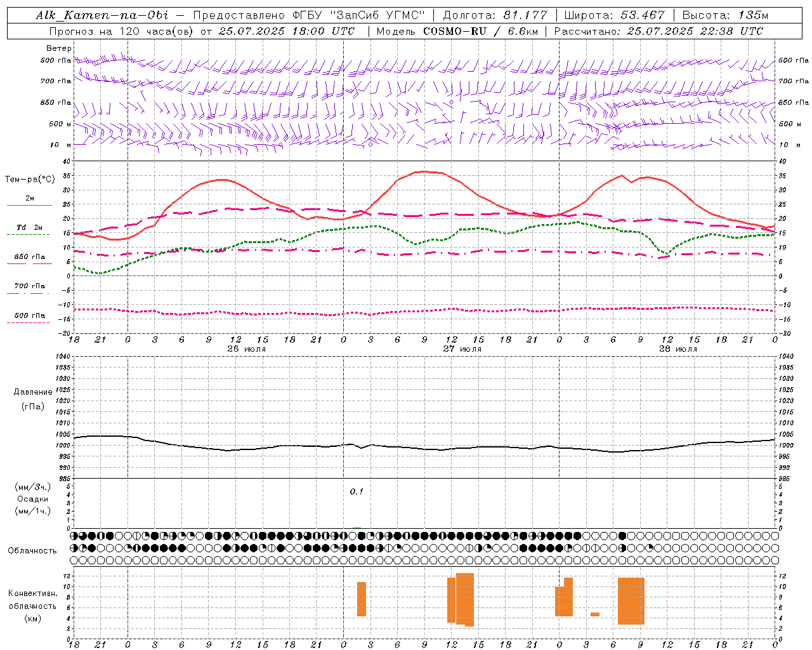Screen dimensions: 812x650
Task: Click the dashed line sample under Td 2м
Action: click(x=28, y=235)
